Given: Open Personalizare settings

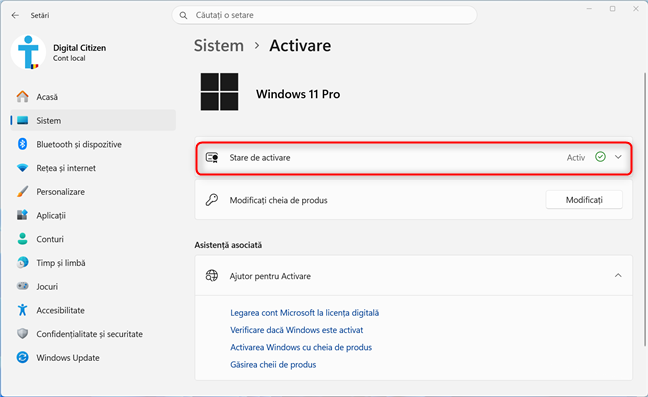Looking at the screenshot, I should [93, 192].
